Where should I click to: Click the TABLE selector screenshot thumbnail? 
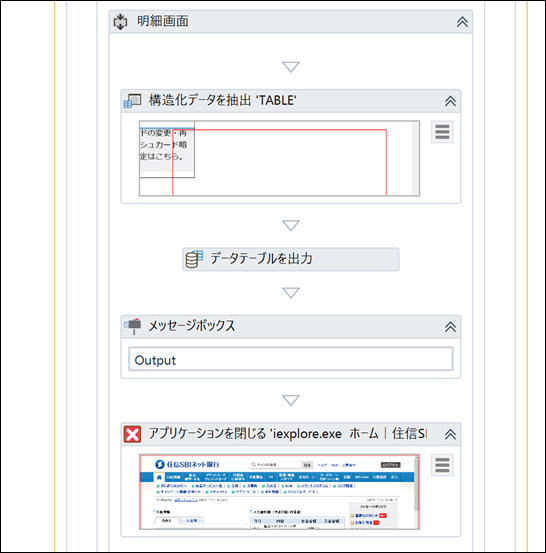[x=279, y=158]
